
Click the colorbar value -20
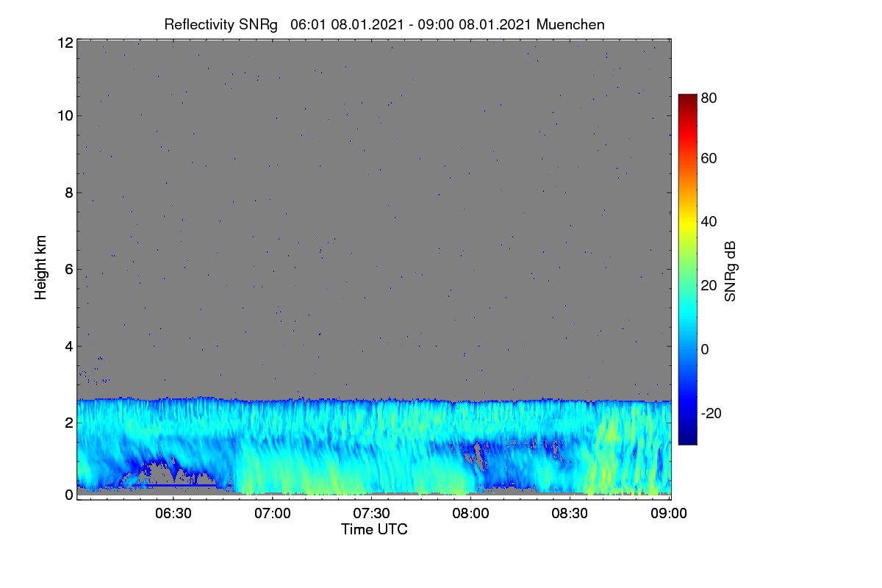click(711, 413)
